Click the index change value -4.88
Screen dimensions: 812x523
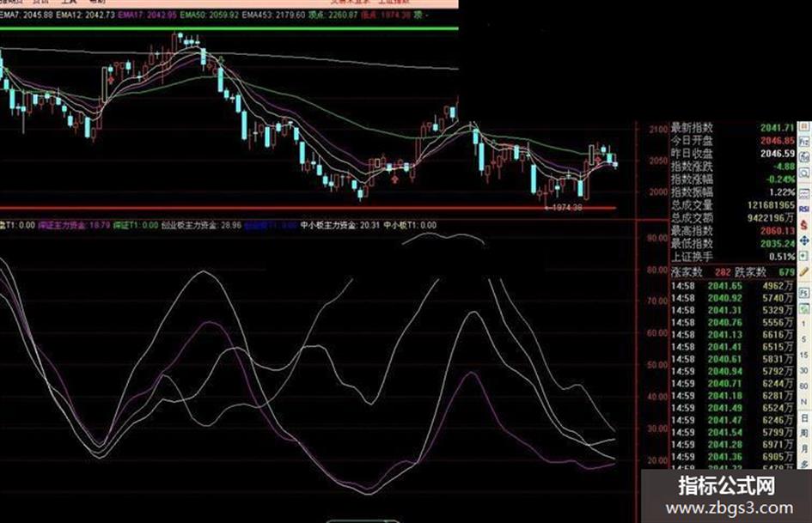click(x=784, y=167)
